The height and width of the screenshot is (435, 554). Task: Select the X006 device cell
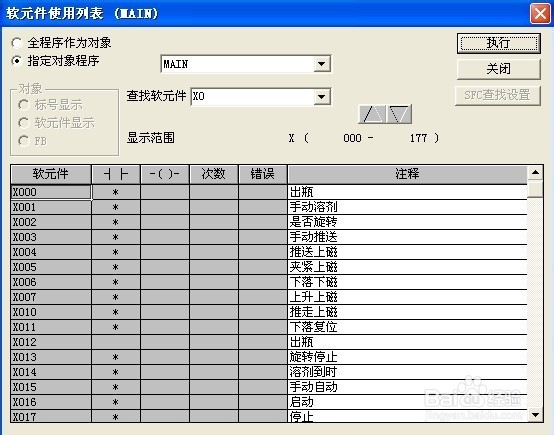coord(51,282)
